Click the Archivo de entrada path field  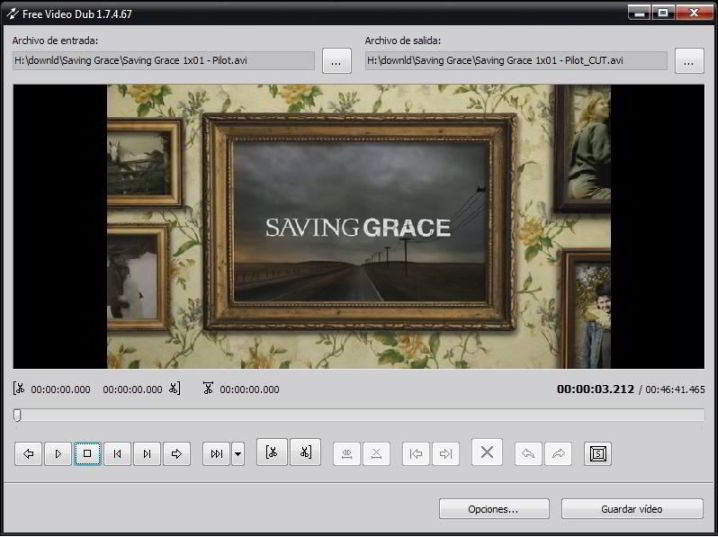(163, 60)
